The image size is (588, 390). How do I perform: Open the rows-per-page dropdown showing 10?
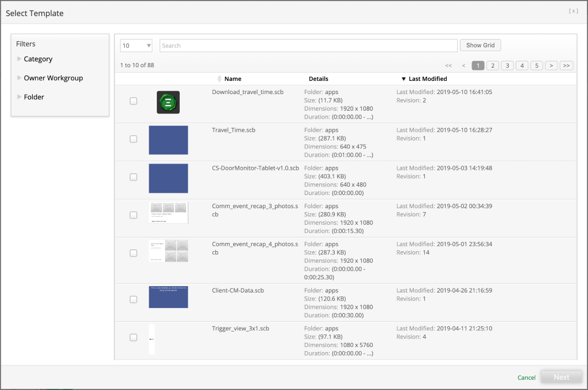pyautogui.click(x=136, y=45)
